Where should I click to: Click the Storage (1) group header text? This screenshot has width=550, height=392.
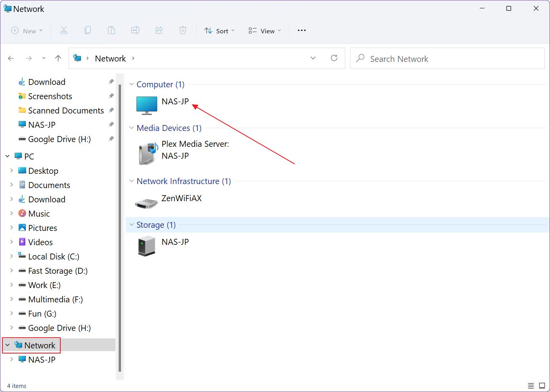click(156, 225)
